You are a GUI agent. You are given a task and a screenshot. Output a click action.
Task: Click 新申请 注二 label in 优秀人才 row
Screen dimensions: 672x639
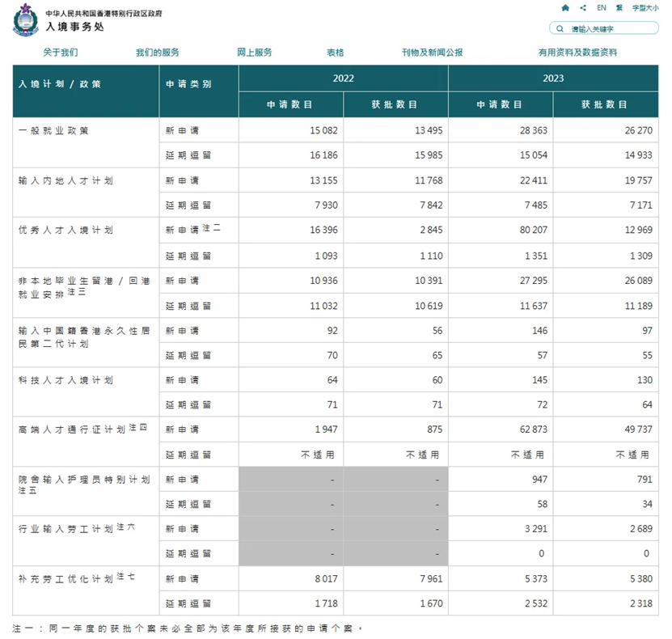coord(192,229)
